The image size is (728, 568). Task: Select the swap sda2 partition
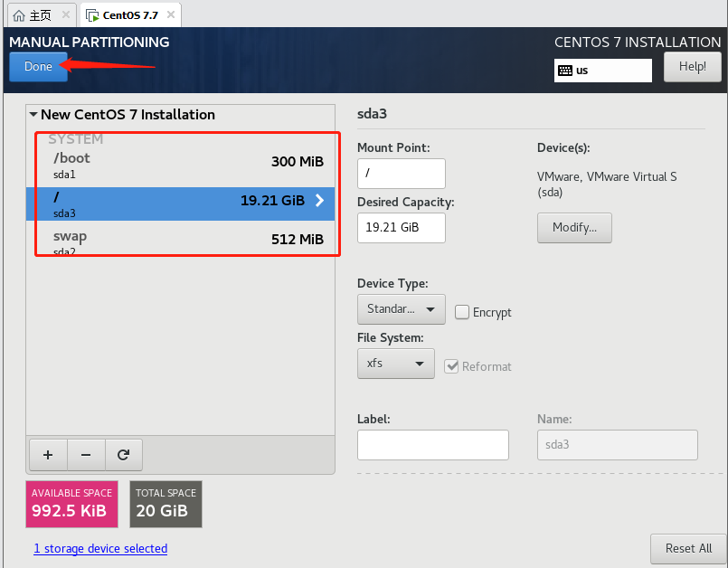pos(181,241)
